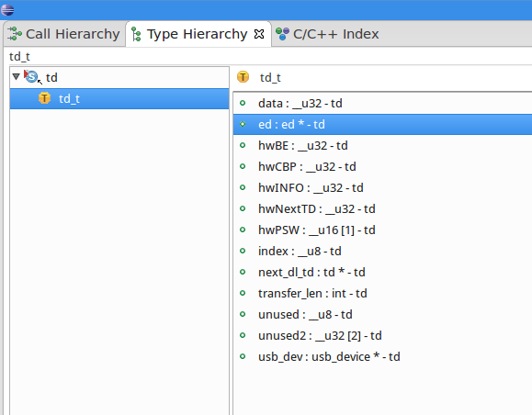
Task: Click the Call Hierarchy tab icon
Action: pyautogui.click(x=15, y=34)
